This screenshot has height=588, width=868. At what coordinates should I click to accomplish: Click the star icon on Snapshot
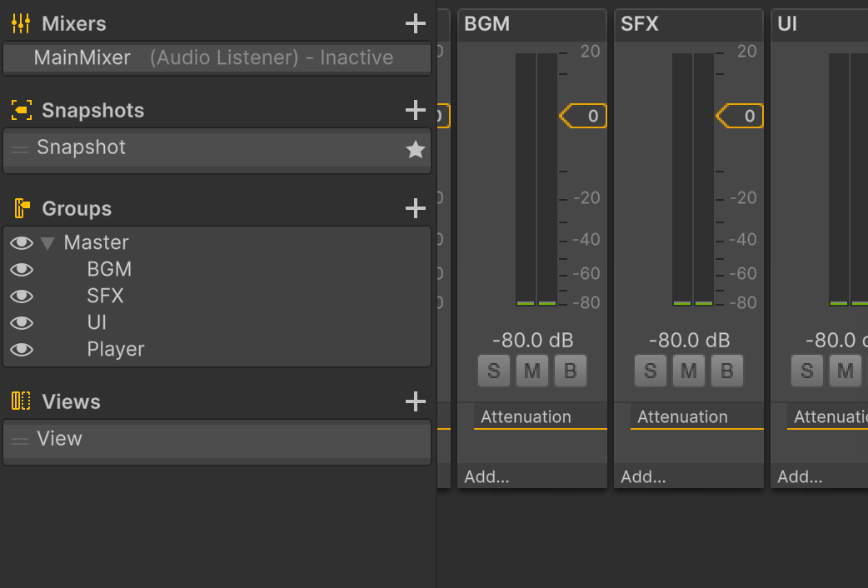415,150
